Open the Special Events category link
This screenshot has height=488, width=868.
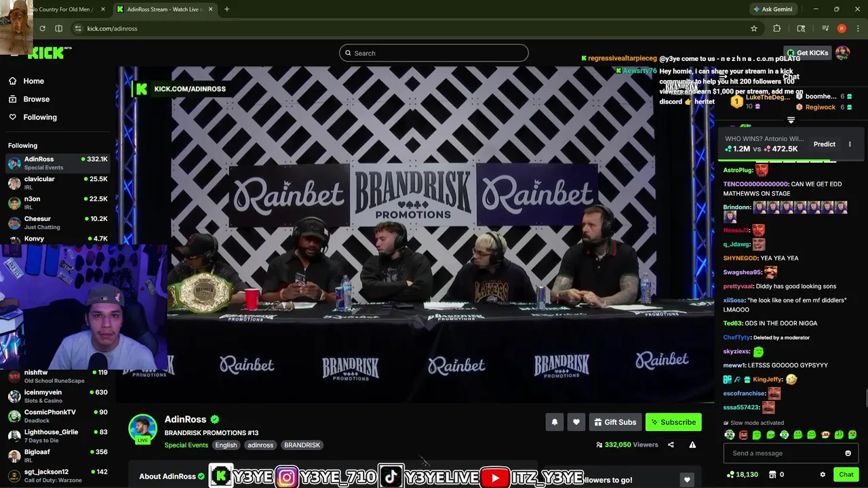pyautogui.click(x=186, y=445)
